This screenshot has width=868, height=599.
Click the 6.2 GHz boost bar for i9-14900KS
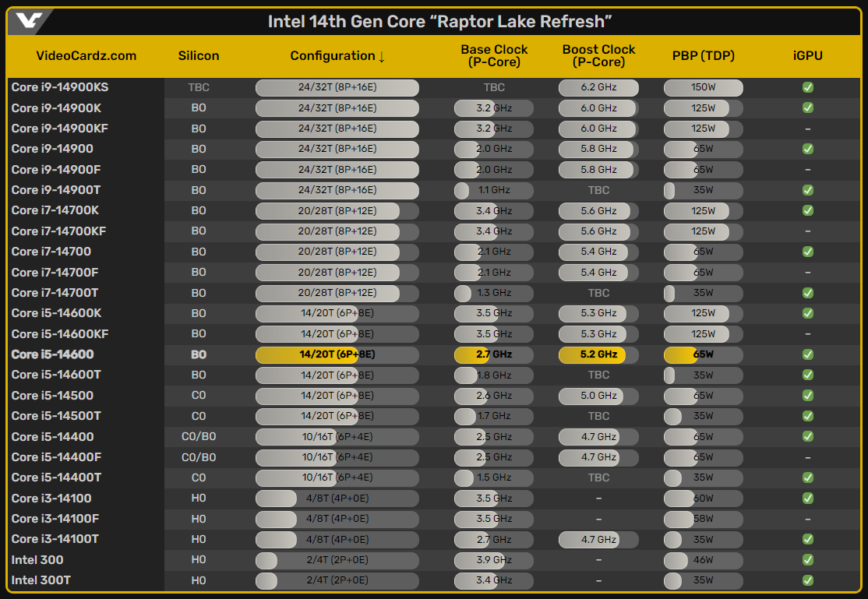coord(598,87)
